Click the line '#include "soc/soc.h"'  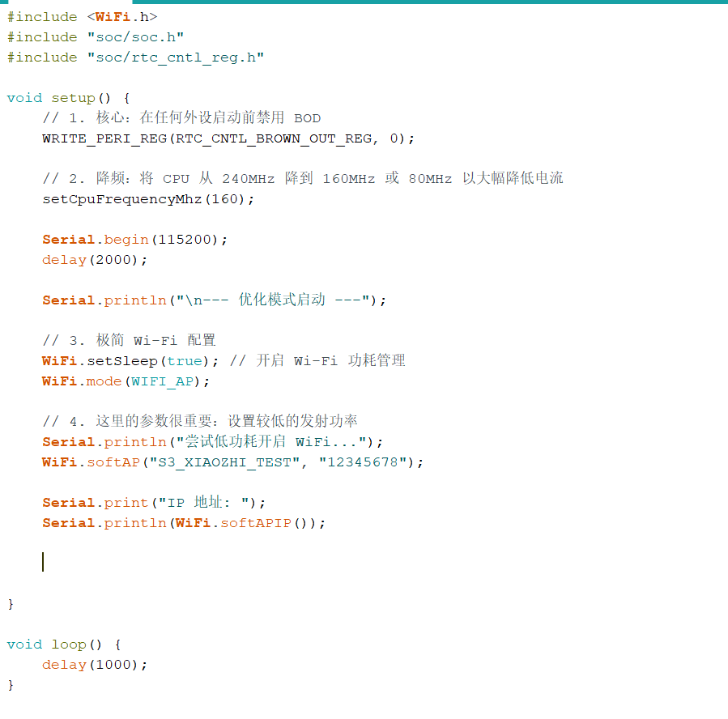[96, 37]
